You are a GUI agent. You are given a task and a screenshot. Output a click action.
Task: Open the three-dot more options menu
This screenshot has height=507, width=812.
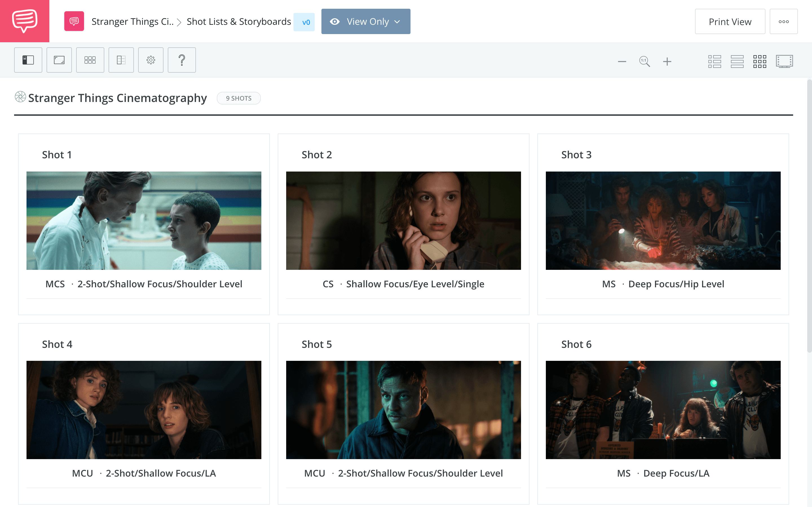click(x=784, y=21)
